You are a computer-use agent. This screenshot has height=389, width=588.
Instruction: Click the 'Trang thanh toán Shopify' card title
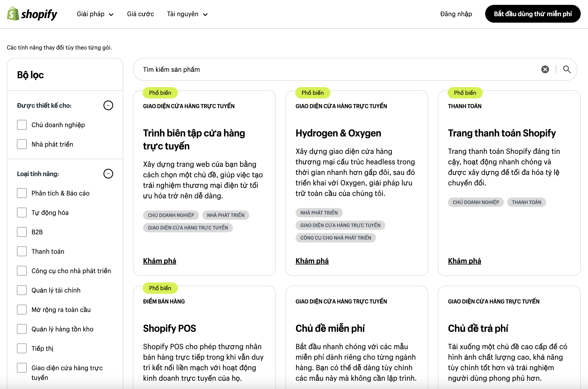pyautogui.click(x=502, y=133)
